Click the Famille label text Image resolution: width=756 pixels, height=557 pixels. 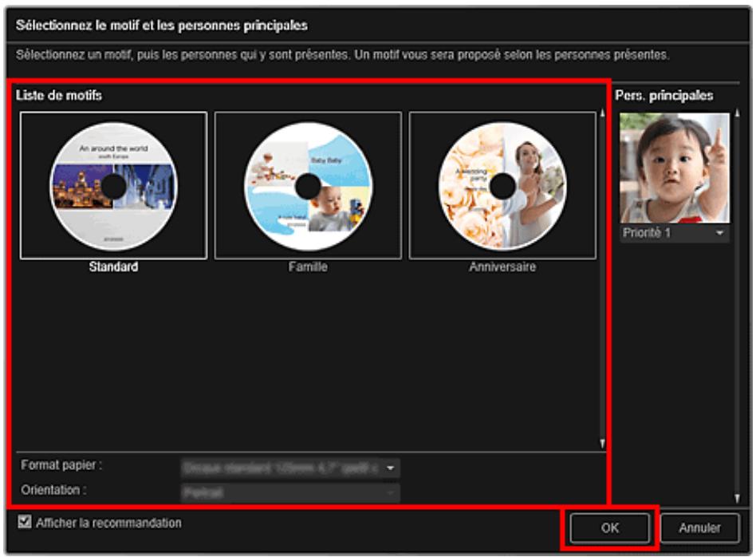(308, 267)
